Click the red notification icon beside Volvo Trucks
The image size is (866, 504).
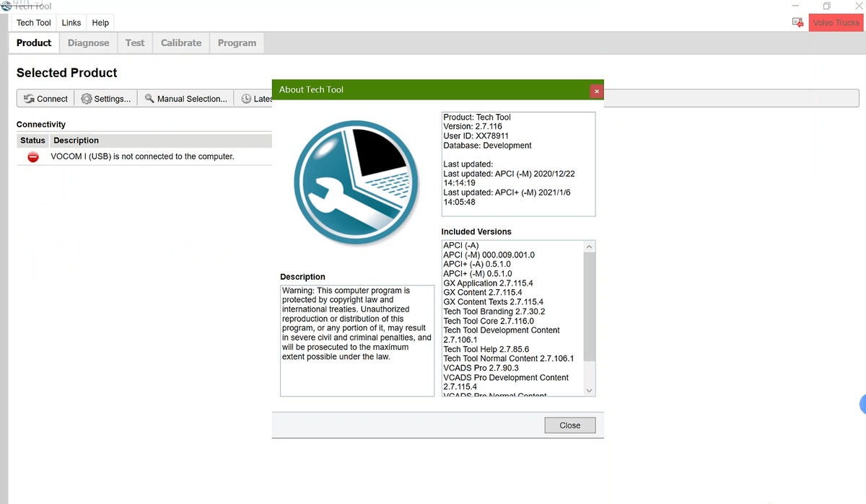pyautogui.click(x=797, y=22)
